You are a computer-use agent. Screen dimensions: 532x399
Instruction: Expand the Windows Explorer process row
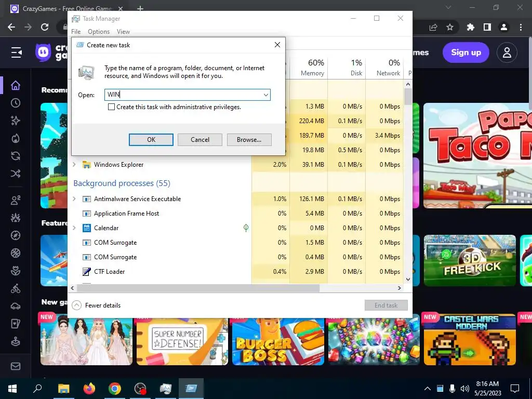point(74,165)
